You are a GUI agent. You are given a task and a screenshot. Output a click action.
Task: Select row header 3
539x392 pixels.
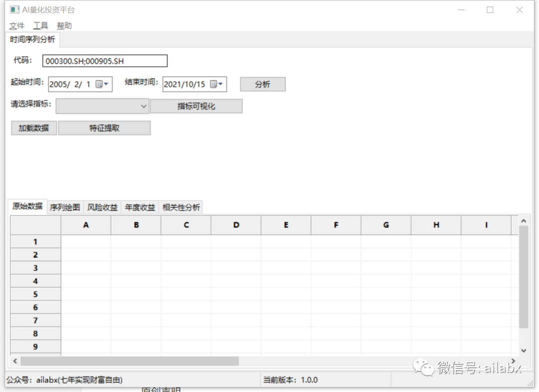[x=35, y=268]
